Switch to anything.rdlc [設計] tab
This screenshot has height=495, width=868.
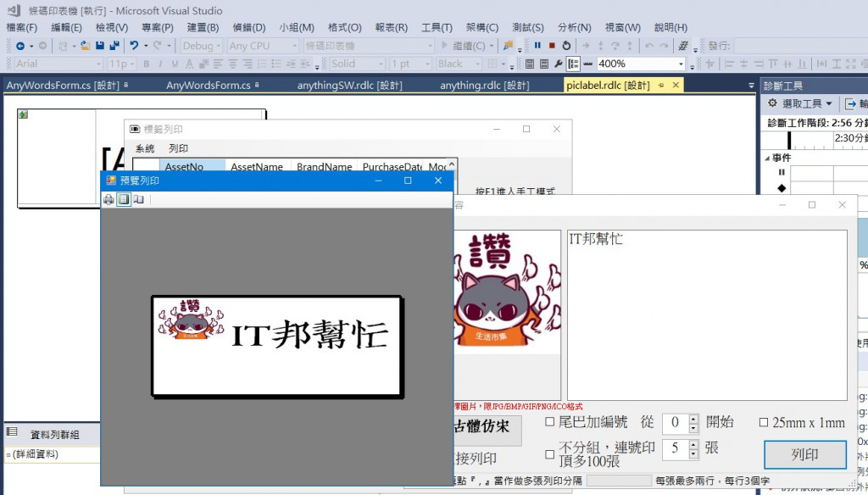click(484, 86)
